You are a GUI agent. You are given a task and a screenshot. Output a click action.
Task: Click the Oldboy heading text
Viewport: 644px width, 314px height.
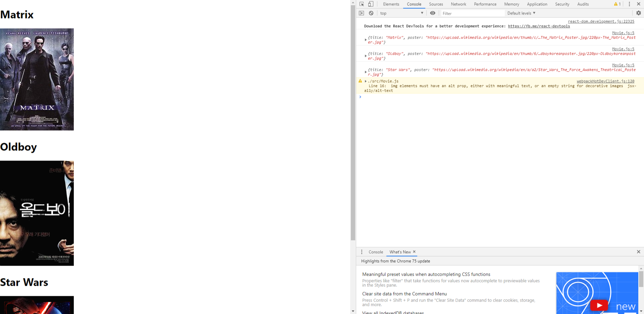(18, 147)
